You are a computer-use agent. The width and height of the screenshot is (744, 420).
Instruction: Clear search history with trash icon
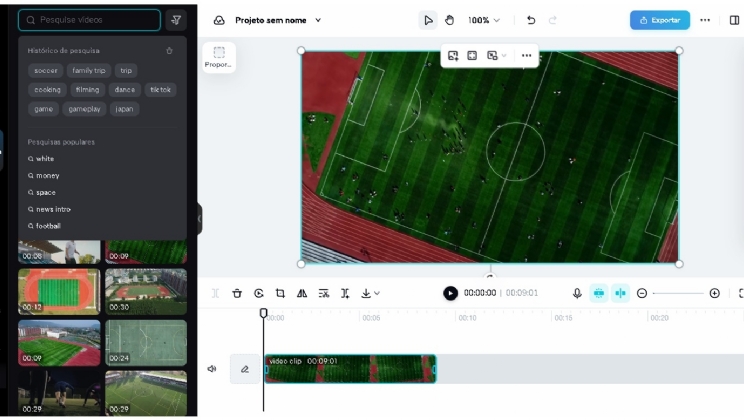click(x=169, y=51)
